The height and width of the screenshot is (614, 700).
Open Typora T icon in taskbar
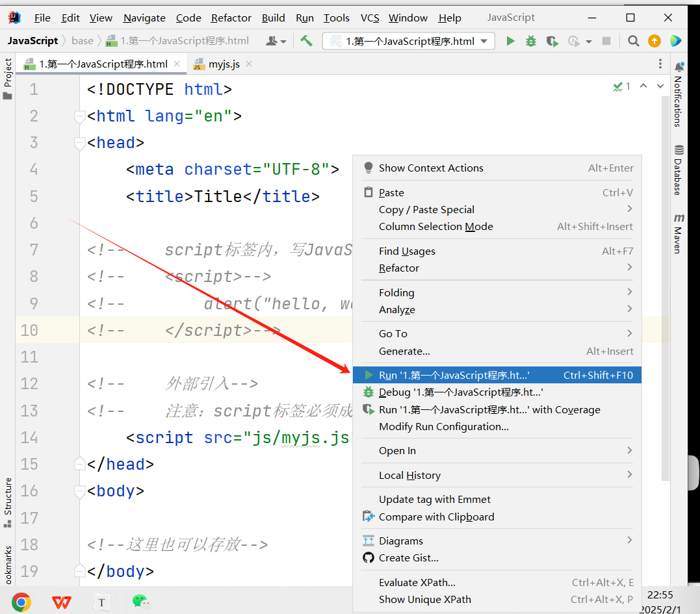point(102,602)
